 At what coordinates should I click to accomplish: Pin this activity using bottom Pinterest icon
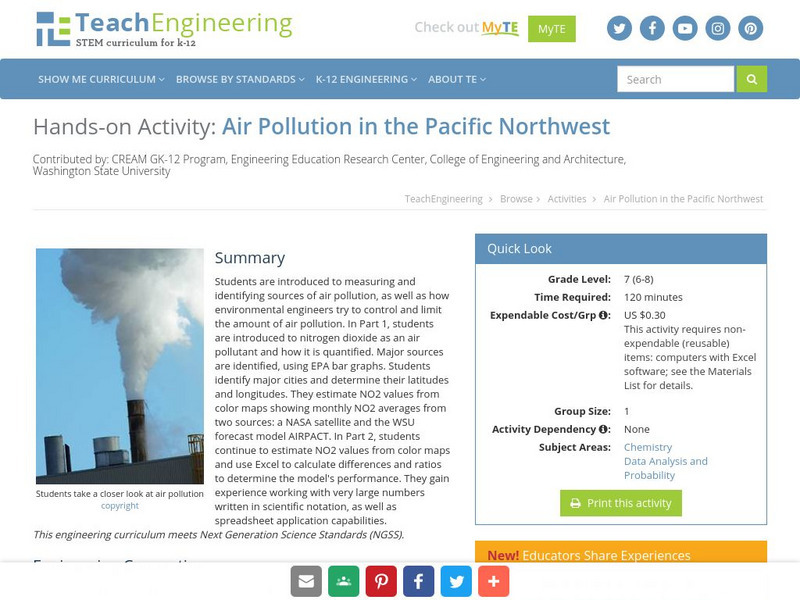380,581
